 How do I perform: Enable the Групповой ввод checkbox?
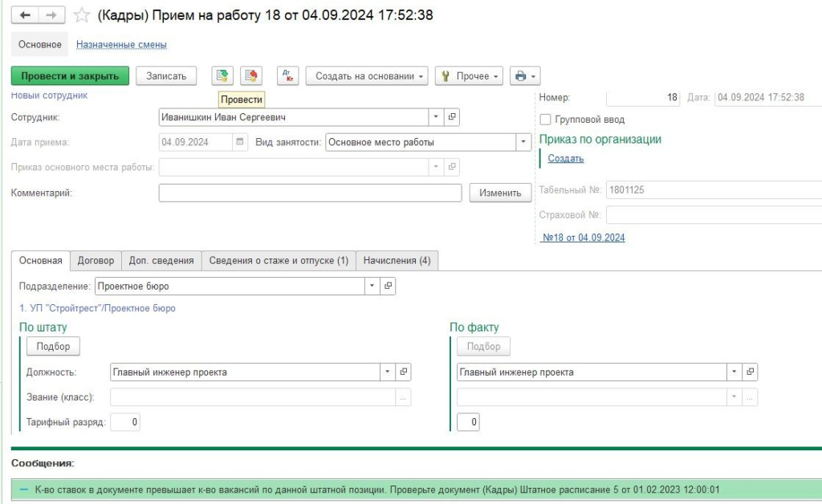[546, 120]
